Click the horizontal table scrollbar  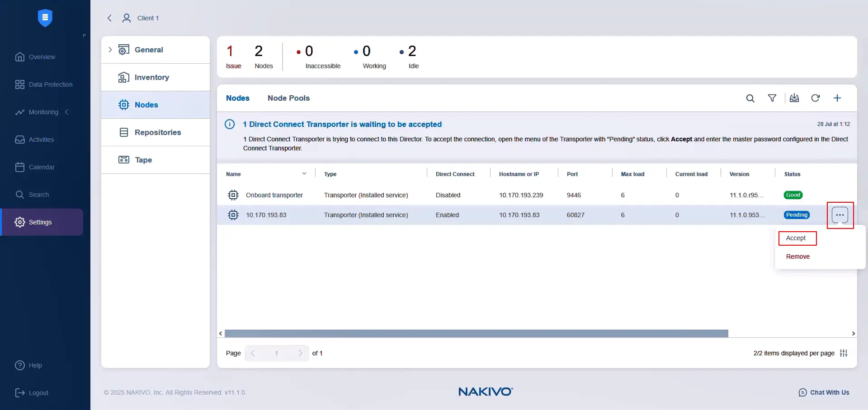(x=476, y=333)
